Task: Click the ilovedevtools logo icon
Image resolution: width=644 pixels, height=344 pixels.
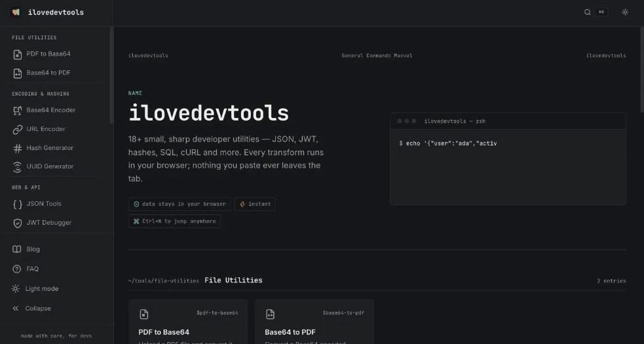Action: point(16,12)
